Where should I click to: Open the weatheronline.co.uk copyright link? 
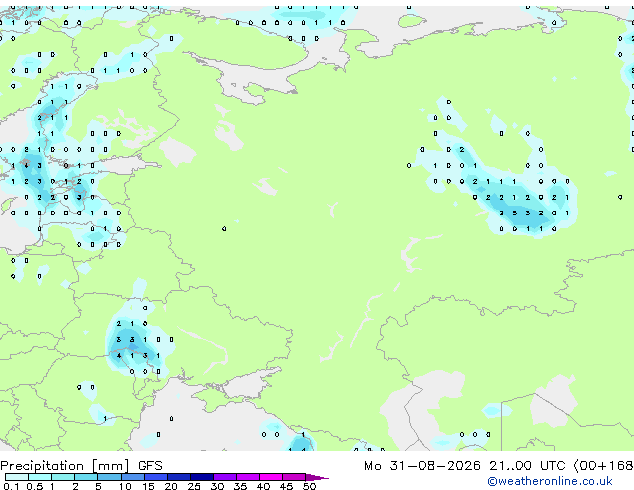(x=550, y=481)
